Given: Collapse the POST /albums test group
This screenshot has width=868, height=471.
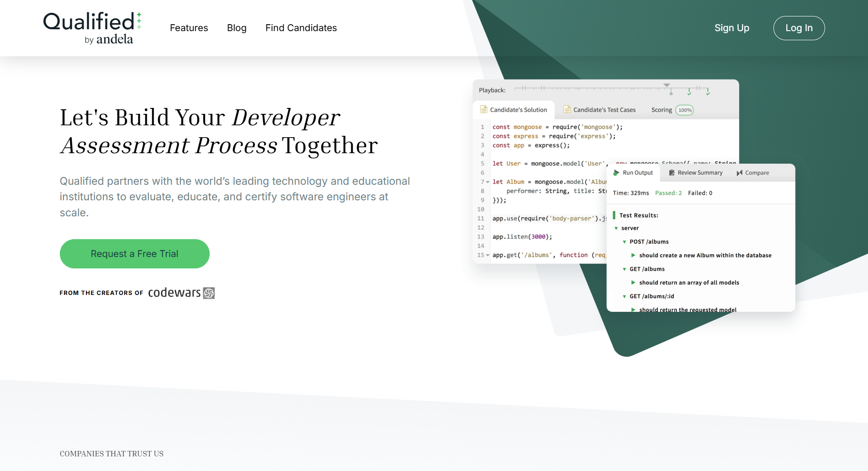Looking at the screenshot, I should 625,242.
